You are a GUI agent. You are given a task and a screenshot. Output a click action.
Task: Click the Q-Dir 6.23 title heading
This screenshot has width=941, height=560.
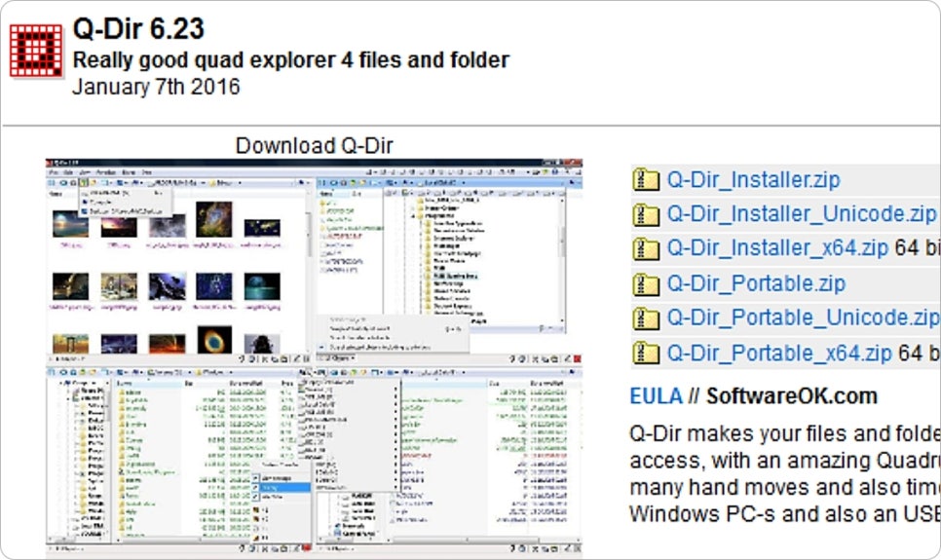click(138, 29)
